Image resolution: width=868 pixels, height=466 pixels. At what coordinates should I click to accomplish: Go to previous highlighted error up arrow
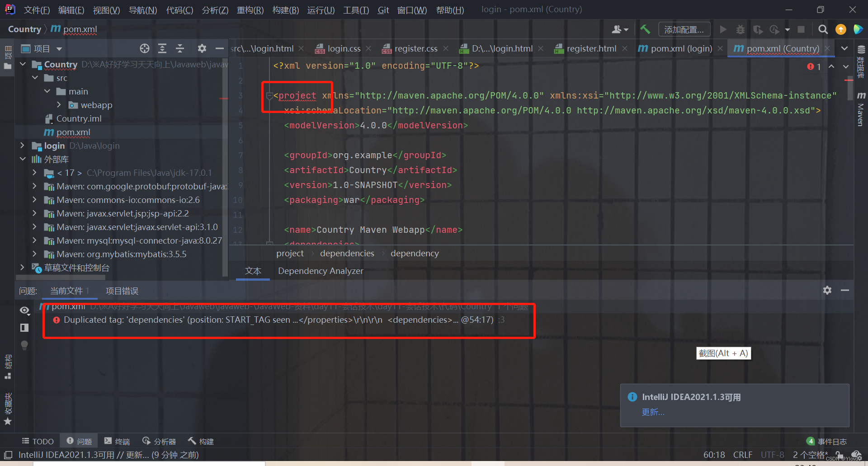coord(831,66)
